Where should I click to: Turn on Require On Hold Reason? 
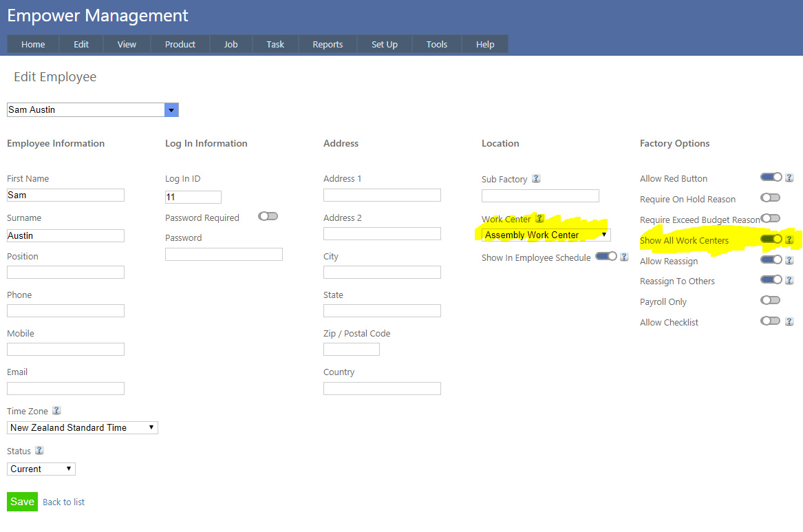[x=770, y=198]
